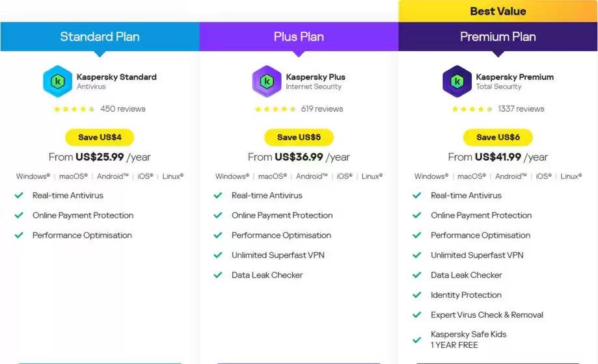Screen dimensions: 598x364
Task: Click the Save US$6 yellow badge
Action: [498, 137]
